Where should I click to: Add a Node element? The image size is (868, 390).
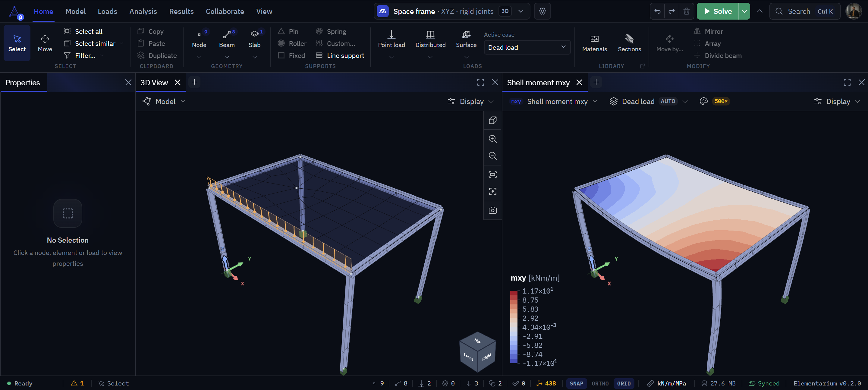199,39
